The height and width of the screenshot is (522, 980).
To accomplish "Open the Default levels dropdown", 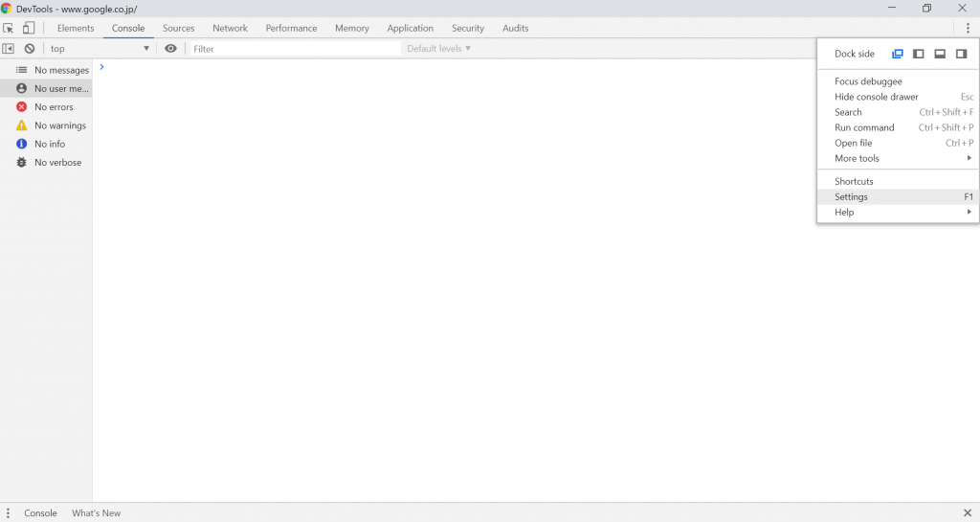I will [438, 49].
